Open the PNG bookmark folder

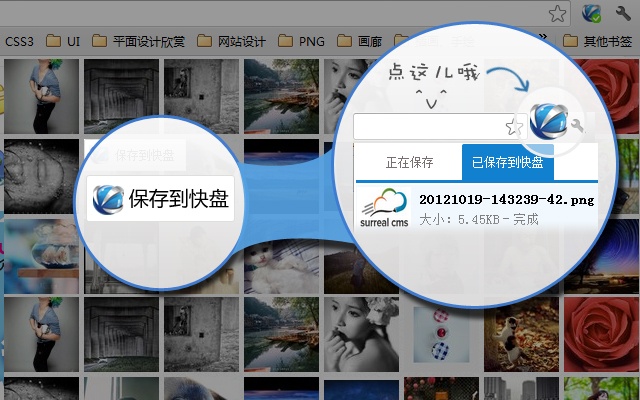click(x=301, y=41)
